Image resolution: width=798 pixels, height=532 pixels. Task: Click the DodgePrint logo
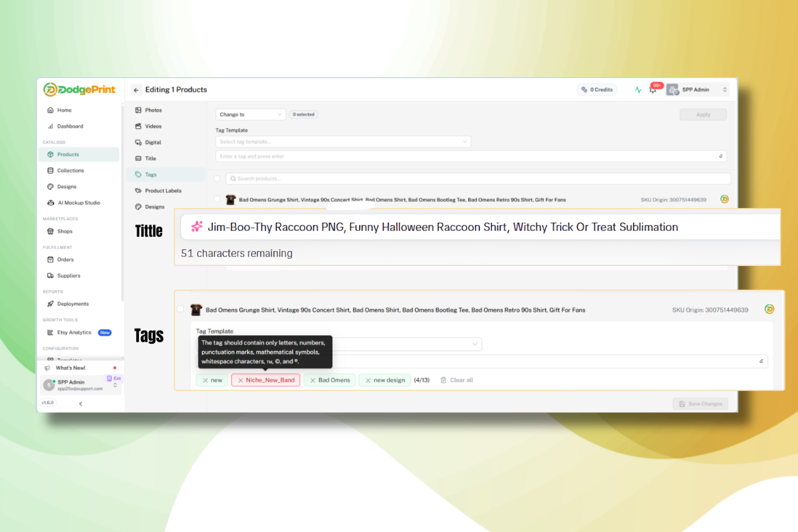point(78,89)
